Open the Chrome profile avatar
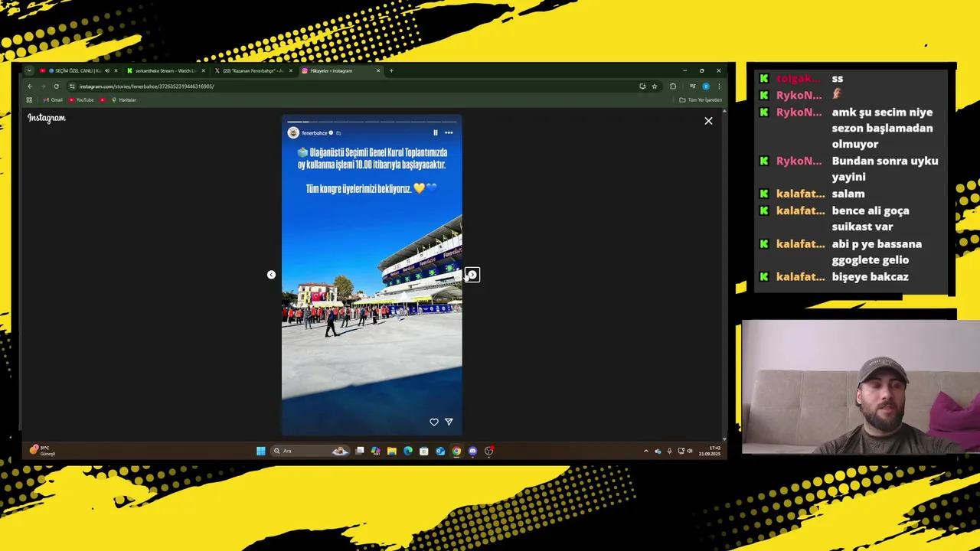Viewport: 980px width, 551px height. pos(706,86)
